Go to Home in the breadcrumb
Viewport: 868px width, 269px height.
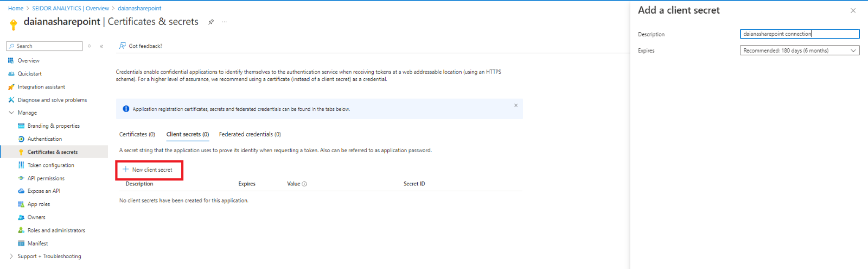(x=16, y=8)
